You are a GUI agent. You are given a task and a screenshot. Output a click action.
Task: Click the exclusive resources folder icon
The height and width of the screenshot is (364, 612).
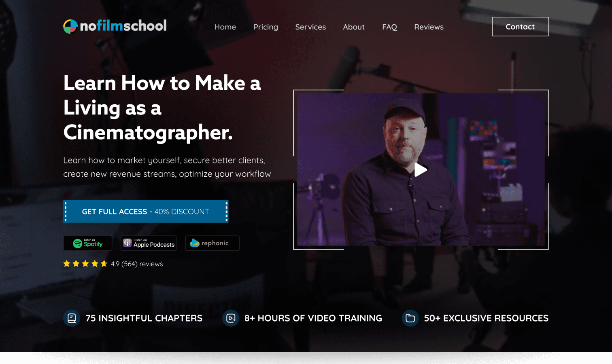point(410,318)
